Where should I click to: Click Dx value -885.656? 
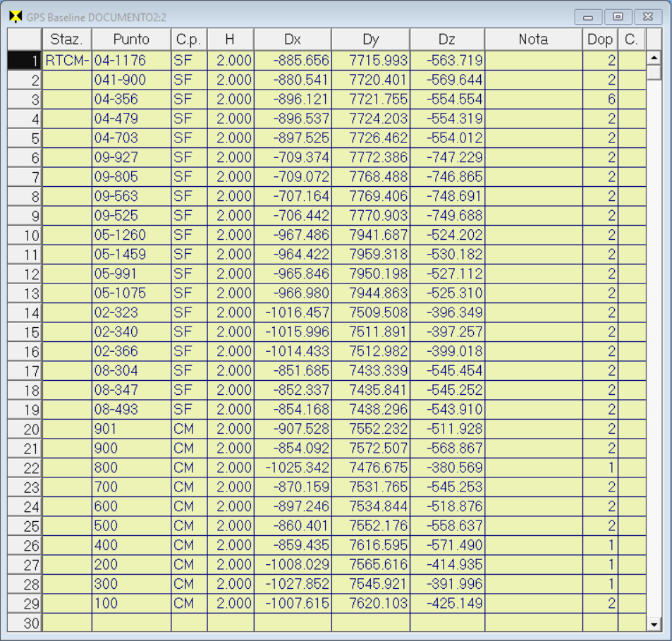(293, 61)
